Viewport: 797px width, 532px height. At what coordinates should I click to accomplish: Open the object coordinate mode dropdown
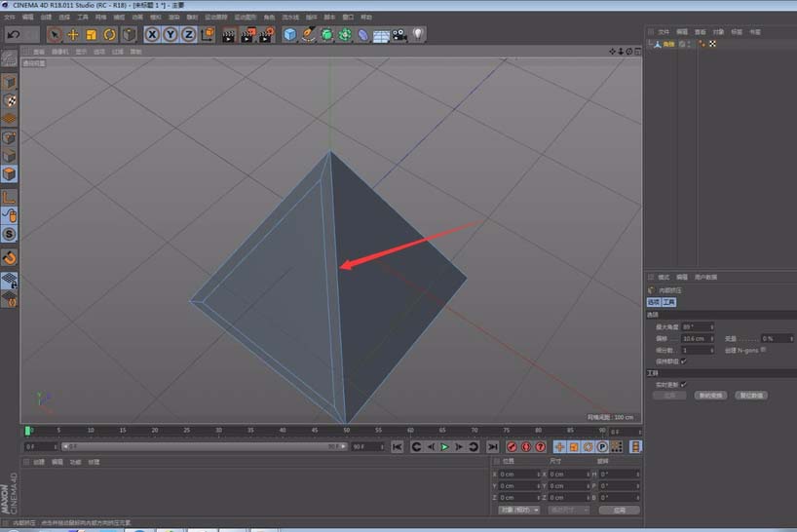click(x=518, y=510)
